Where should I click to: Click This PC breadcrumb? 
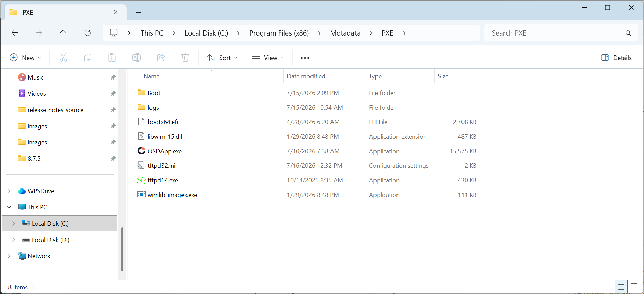click(x=152, y=33)
